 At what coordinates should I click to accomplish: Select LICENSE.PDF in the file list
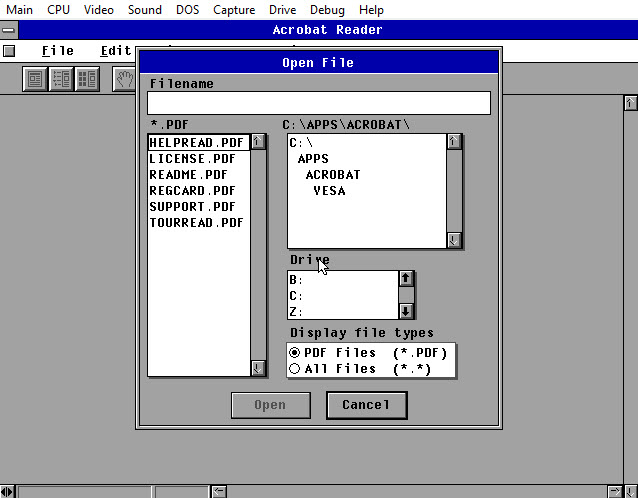click(199, 159)
